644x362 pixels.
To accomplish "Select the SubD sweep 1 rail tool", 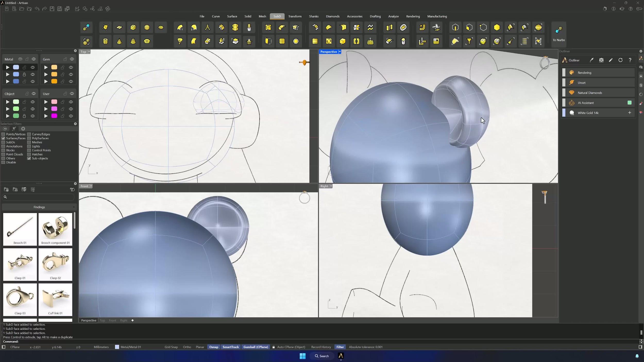I will click(180, 27).
